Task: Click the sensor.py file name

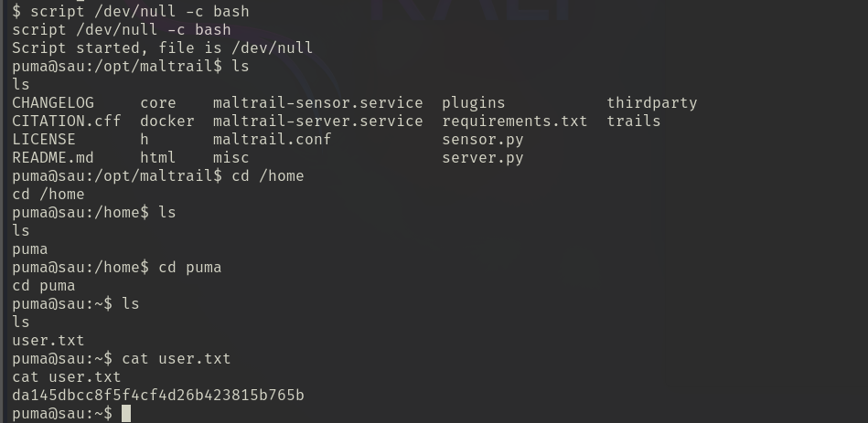Action: point(483,139)
